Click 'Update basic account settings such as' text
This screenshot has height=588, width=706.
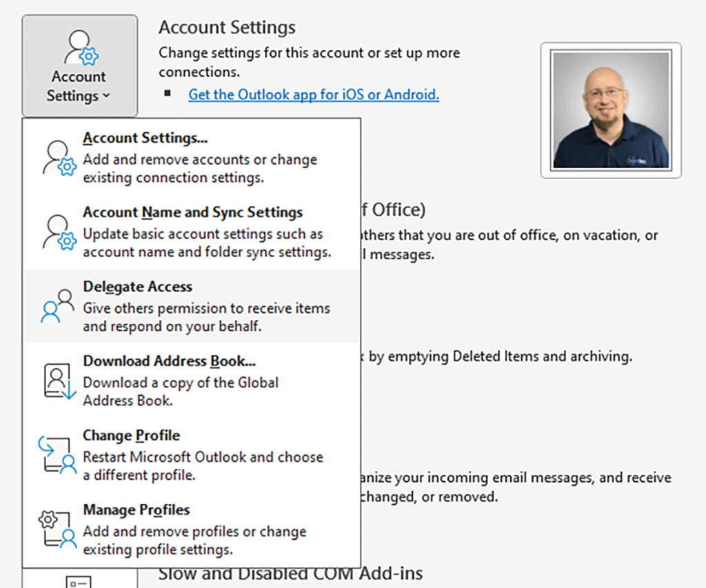pyautogui.click(x=203, y=234)
